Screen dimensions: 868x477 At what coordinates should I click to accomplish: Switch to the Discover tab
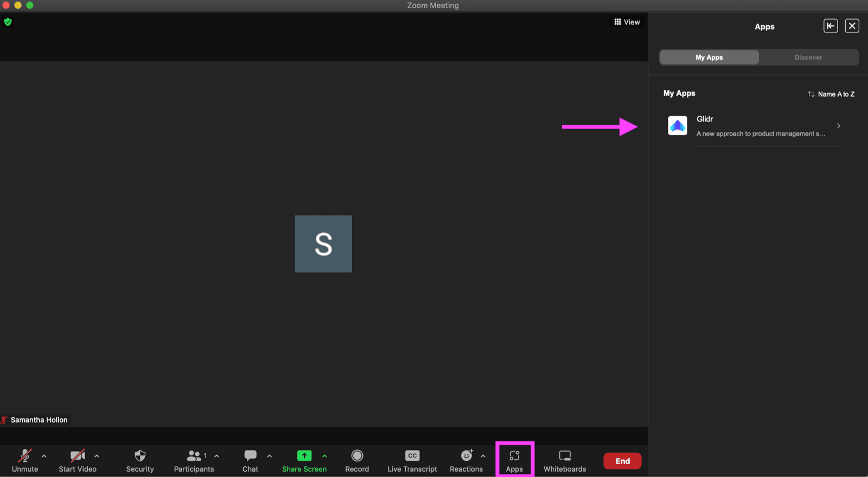(808, 58)
